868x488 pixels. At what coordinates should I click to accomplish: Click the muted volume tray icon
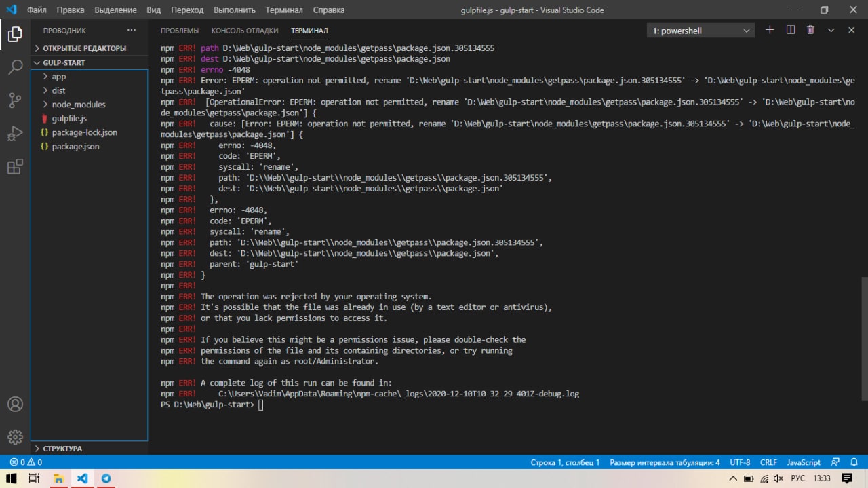point(778,478)
